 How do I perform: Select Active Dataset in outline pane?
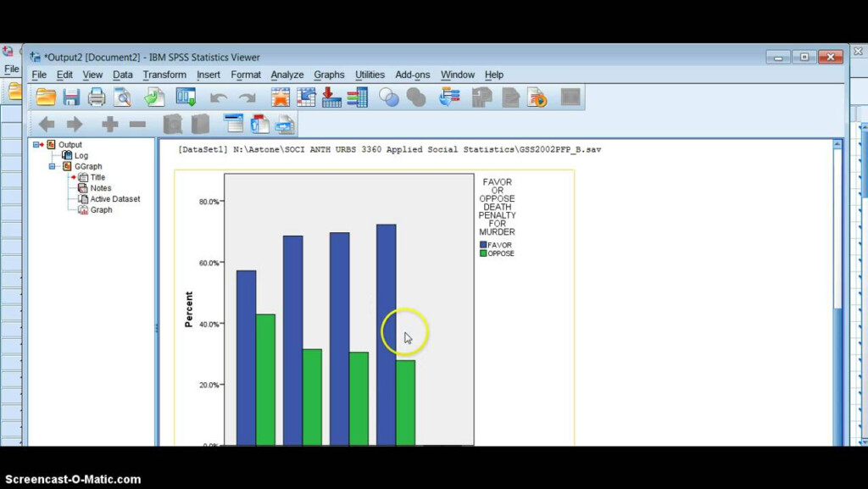click(114, 199)
